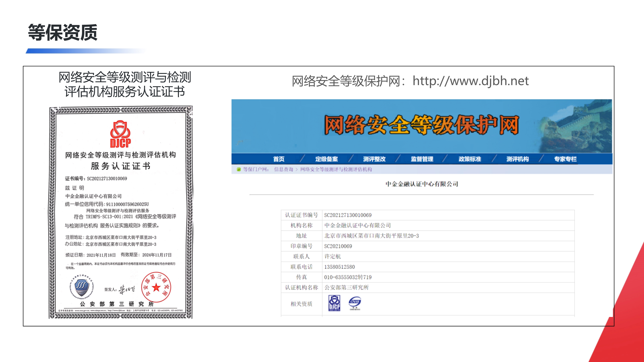Click the 联系人 value 许定航
Image resolution: width=644 pixels, height=362 pixels.
click(x=332, y=257)
